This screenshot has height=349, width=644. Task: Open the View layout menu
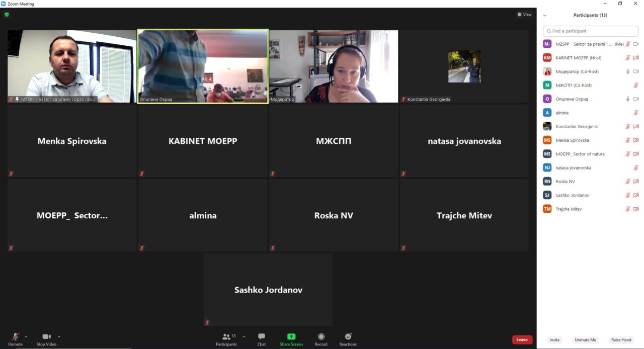(524, 15)
